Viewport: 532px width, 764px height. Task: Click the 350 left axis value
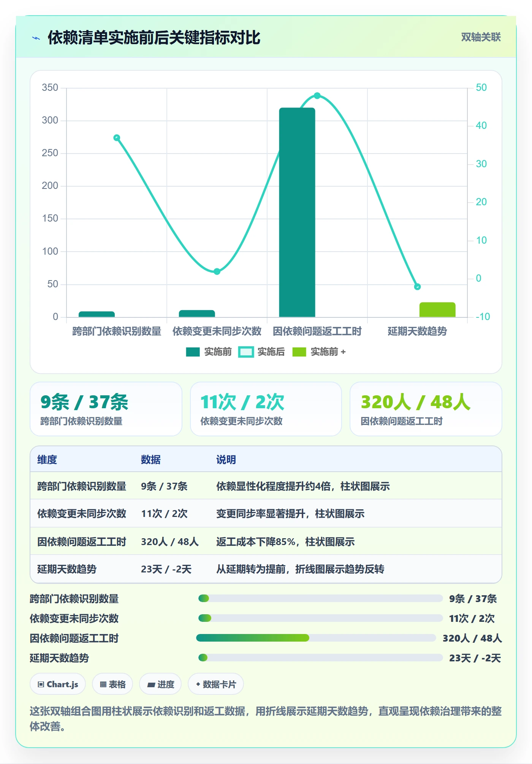click(x=50, y=88)
